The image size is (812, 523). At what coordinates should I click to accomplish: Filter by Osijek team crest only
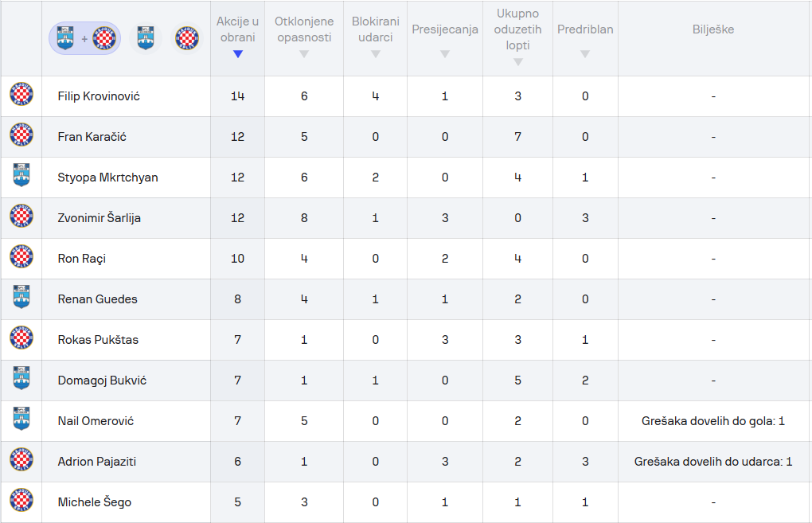pyautogui.click(x=146, y=39)
